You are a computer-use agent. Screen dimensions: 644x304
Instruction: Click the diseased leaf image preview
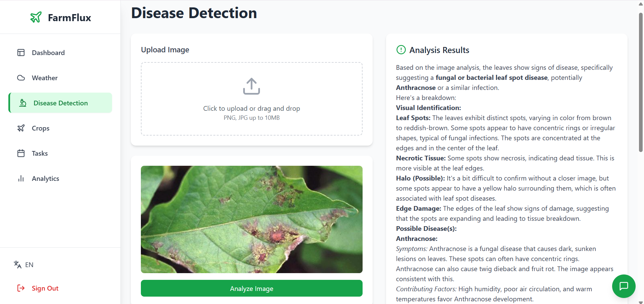point(252,219)
